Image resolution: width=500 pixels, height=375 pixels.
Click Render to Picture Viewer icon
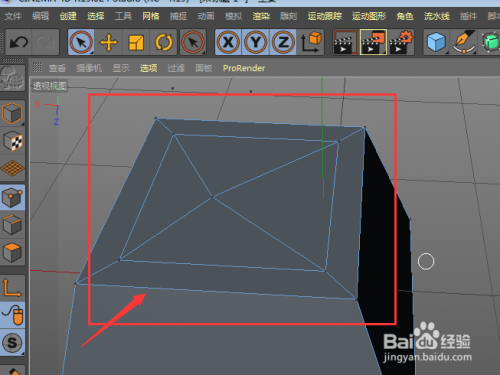373,42
